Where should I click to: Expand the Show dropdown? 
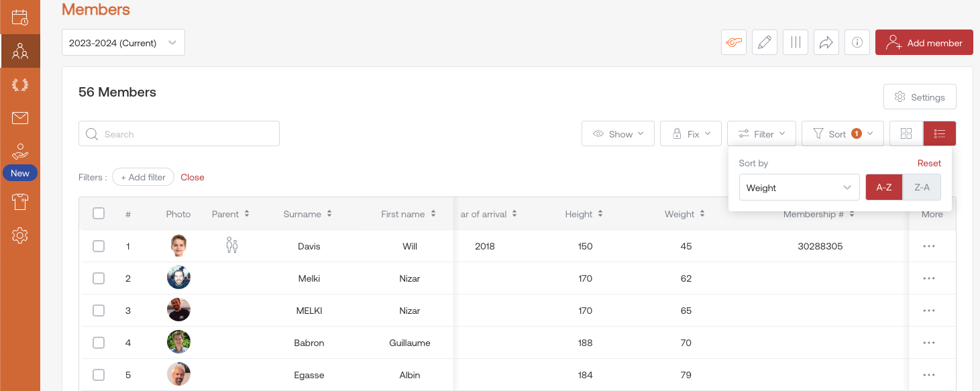click(618, 133)
